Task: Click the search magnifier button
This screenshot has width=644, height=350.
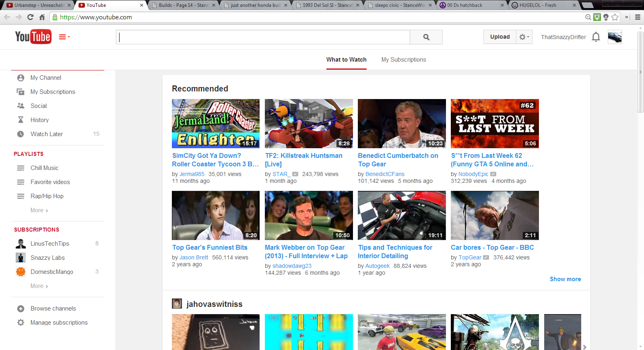Action: coord(426,37)
